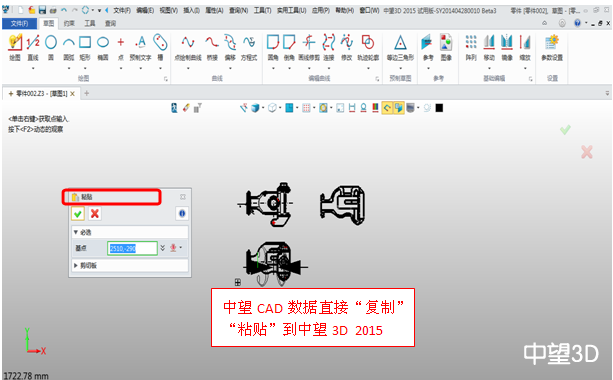This screenshot has width=613, height=380.
Task: Open the 视图(V) menu
Action: pos(168,11)
